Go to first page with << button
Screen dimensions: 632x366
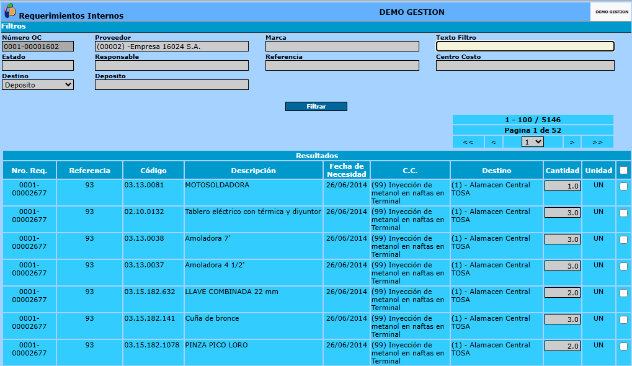point(468,142)
